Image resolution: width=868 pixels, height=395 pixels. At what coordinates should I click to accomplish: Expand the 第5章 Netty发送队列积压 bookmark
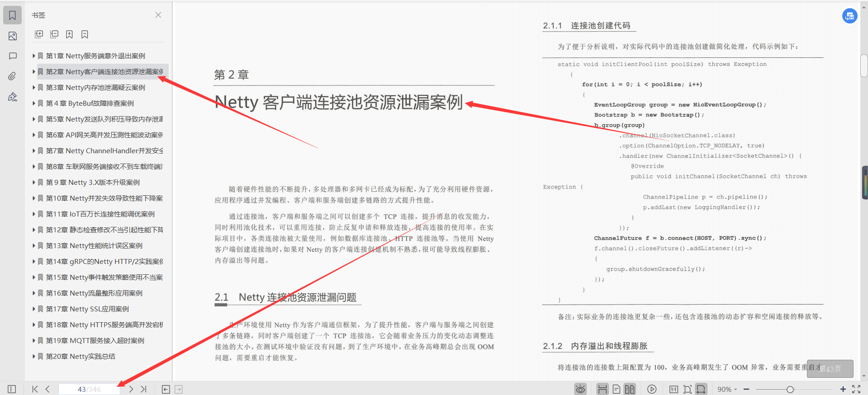[34, 119]
